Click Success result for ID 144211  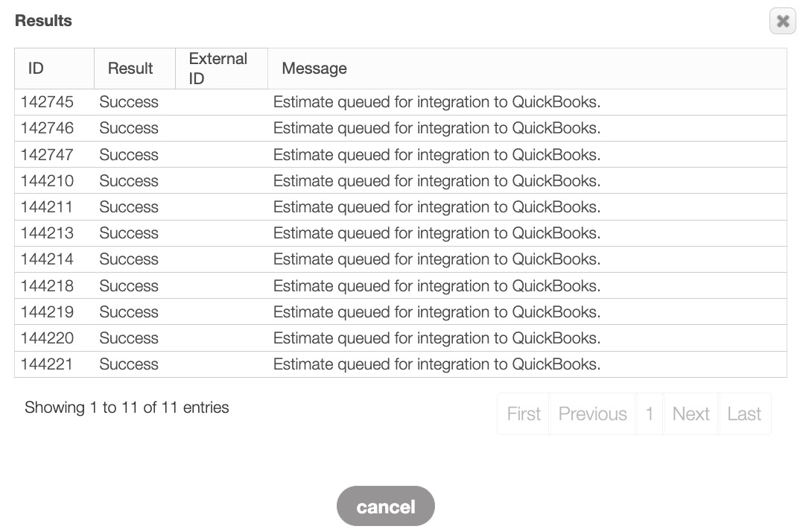(129, 207)
